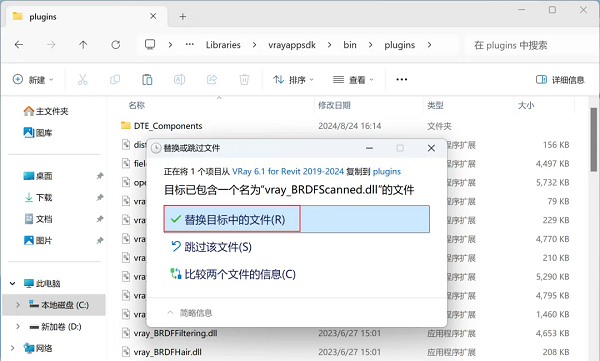Click the Copy toolbar icon
Viewport: 600px width, 361px height.
[115, 80]
